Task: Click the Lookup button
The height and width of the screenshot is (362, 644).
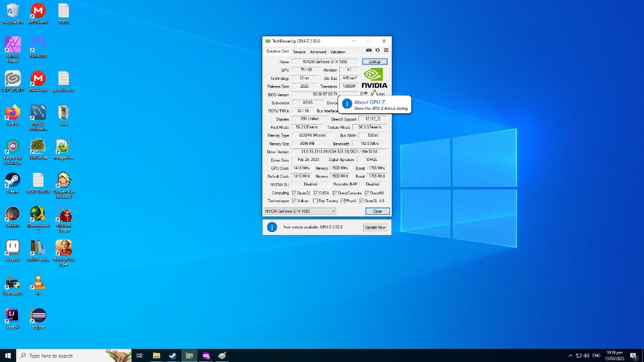Action: tap(374, 61)
